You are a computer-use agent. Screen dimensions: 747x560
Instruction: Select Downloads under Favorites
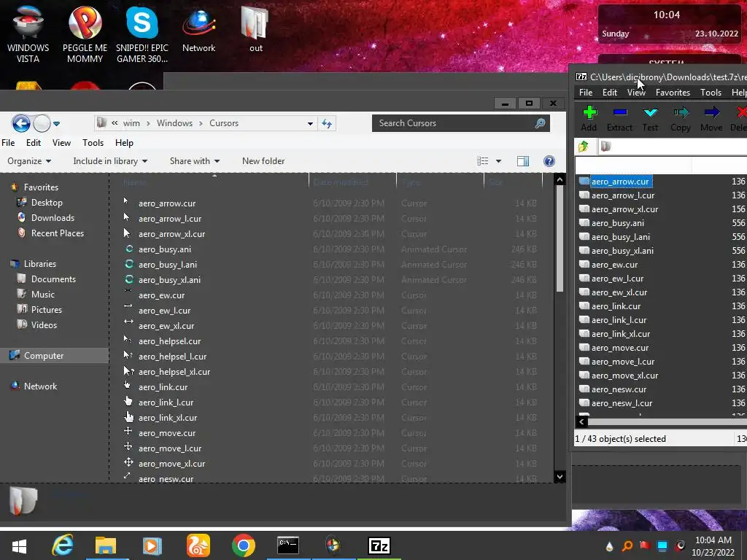click(53, 217)
